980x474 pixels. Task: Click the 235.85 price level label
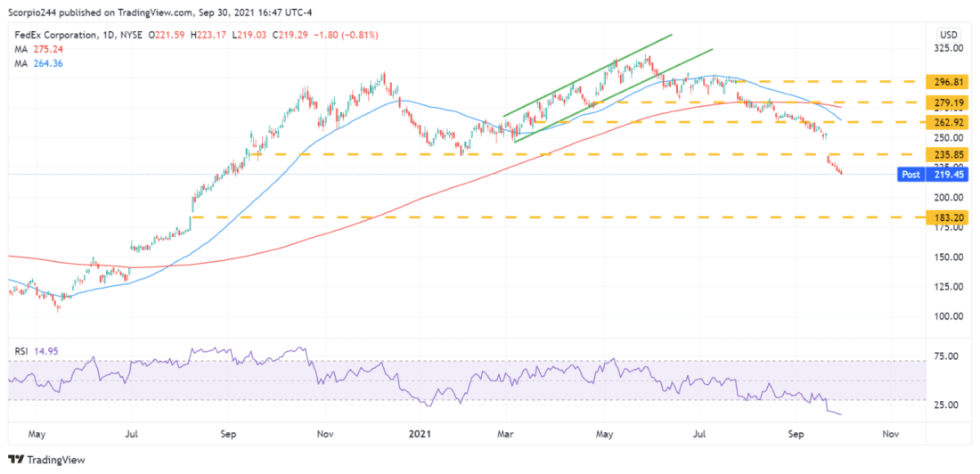coord(948,154)
